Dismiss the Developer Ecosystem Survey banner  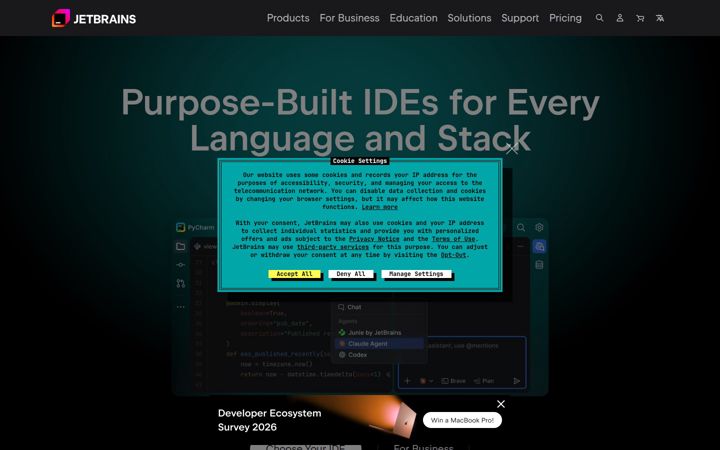click(x=501, y=404)
